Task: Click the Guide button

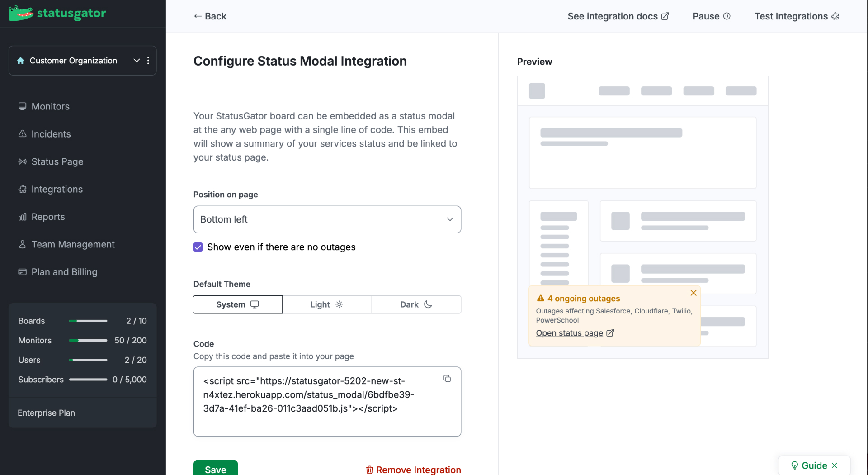Action: pyautogui.click(x=814, y=465)
